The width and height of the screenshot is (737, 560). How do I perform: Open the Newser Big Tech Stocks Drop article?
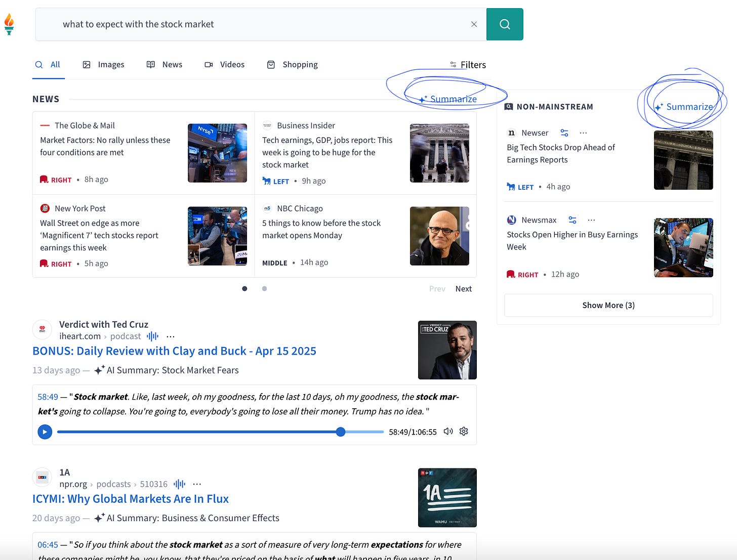click(561, 153)
